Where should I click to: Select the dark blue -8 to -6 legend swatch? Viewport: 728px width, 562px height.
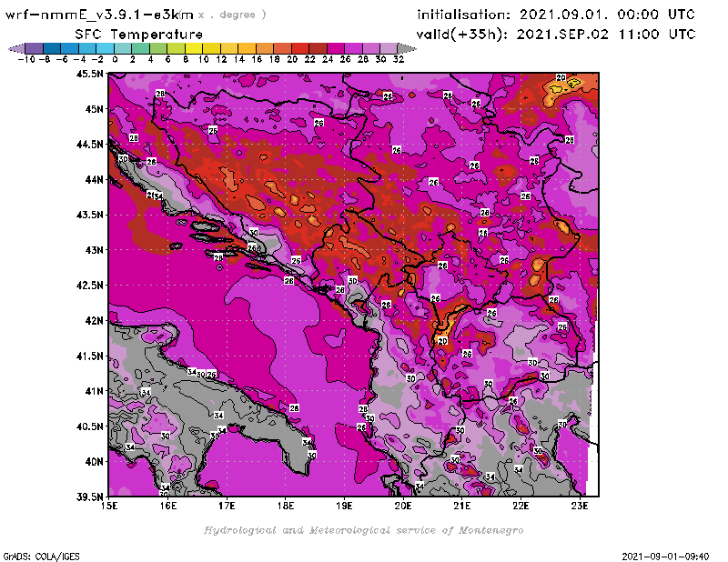click(52, 48)
